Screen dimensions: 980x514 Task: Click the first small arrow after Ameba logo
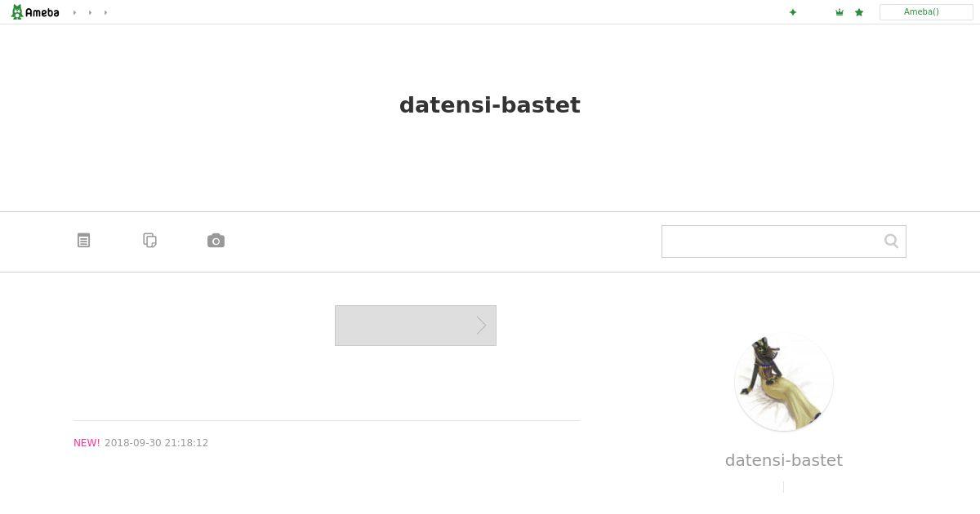74,12
